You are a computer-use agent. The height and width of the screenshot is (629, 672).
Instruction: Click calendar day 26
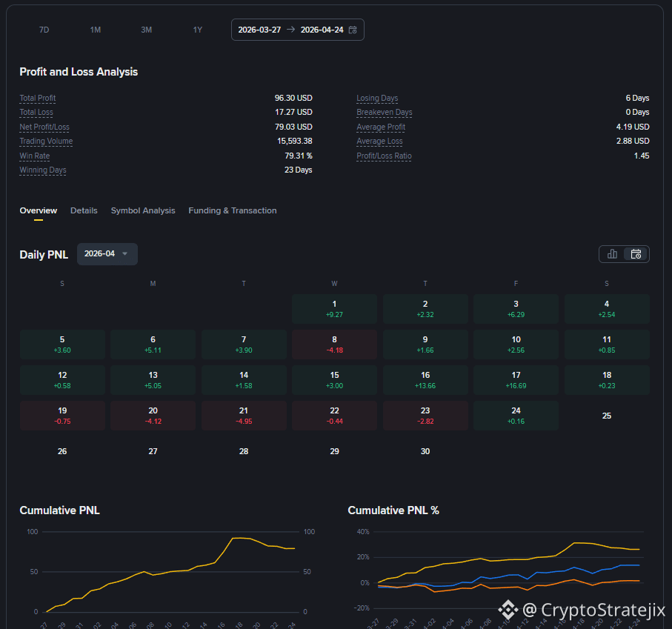click(x=62, y=451)
